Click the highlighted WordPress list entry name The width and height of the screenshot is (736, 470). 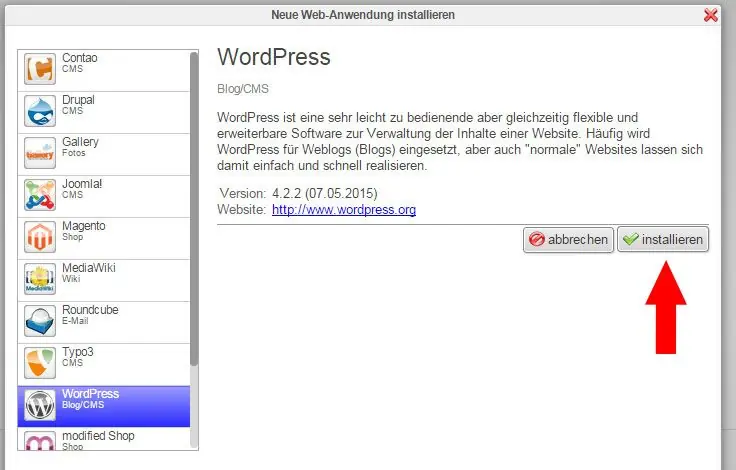tap(91, 394)
